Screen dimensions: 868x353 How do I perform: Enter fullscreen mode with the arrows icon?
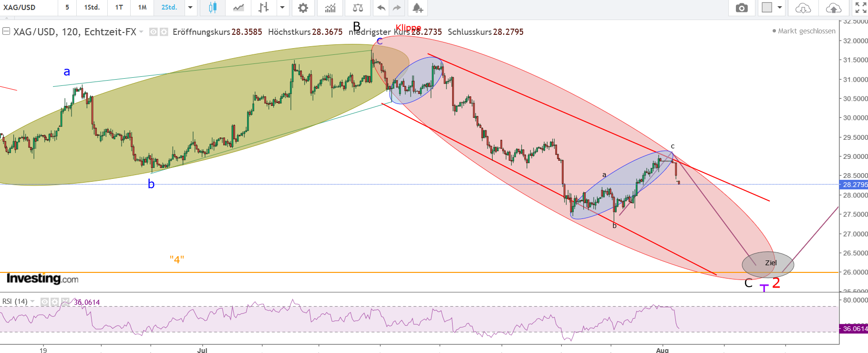pyautogui.click(x=861, y=8)
